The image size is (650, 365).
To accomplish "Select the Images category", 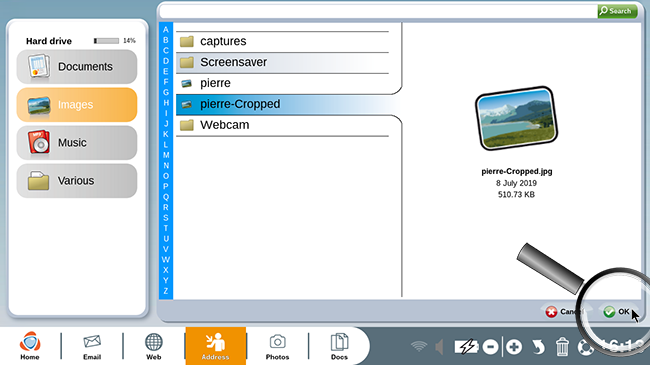I will [x=77, y=105].
